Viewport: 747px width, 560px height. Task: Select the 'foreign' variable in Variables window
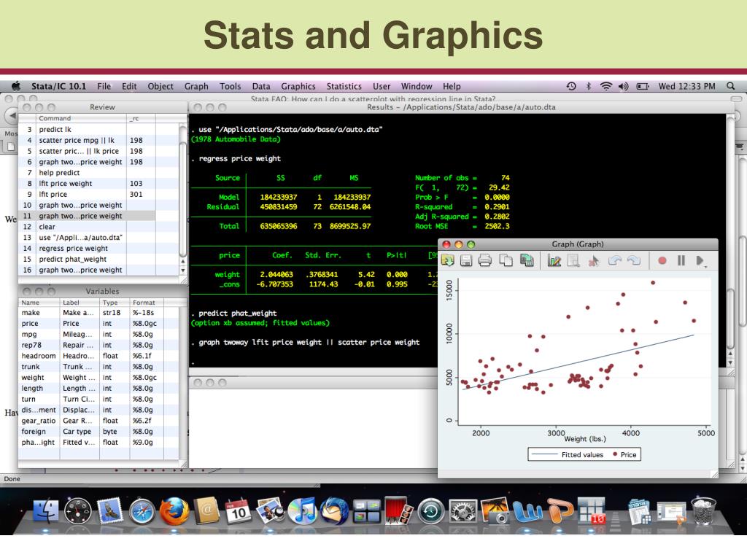98,432
